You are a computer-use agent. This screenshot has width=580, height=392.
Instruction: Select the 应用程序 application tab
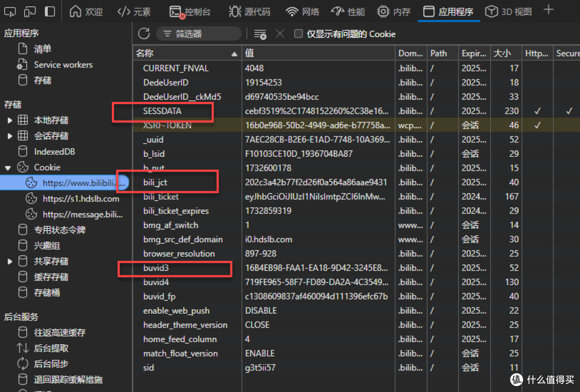448,12
